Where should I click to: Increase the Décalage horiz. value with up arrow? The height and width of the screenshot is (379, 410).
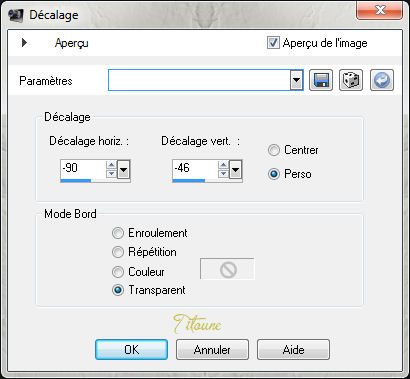pyautogui.click(x=112, y=165)
